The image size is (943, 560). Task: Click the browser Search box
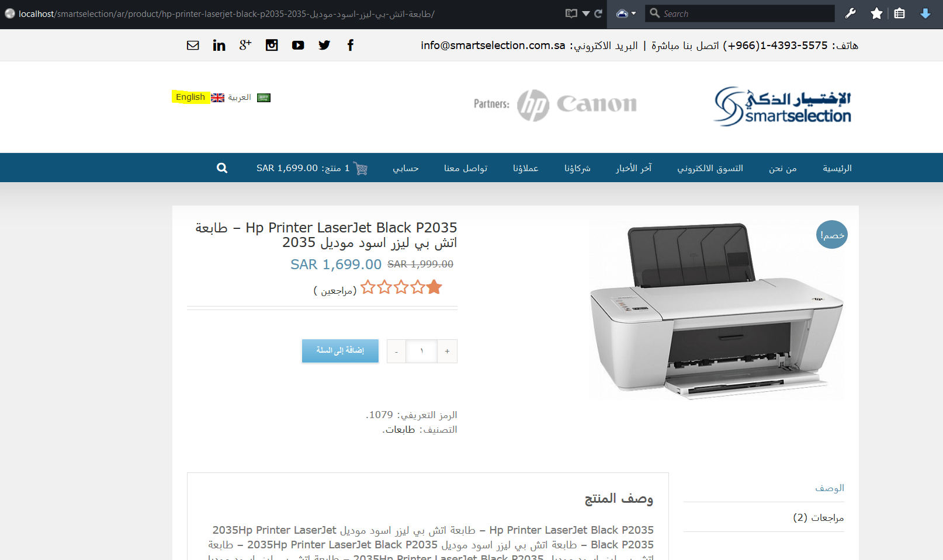(x=740, y=13)
